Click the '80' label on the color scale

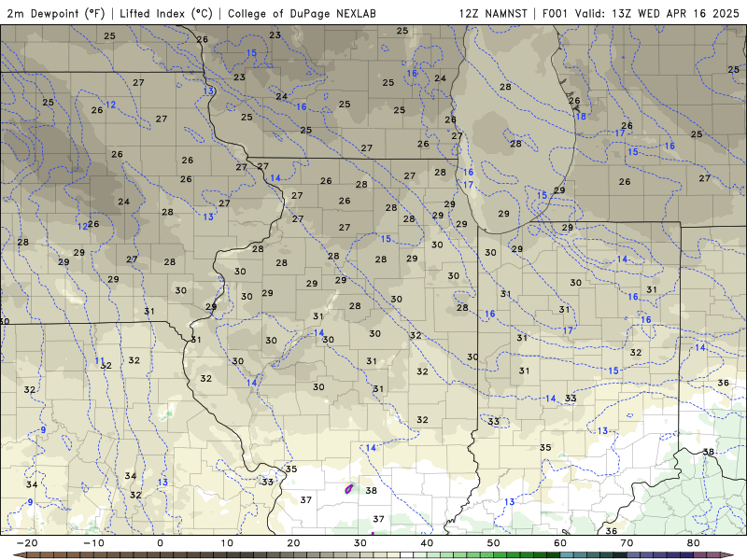click(x=694, y=543)
